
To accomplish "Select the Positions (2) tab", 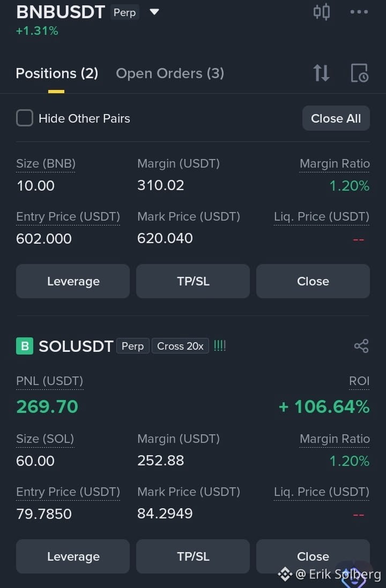I will pyautogui.click(x=57, y=73).
